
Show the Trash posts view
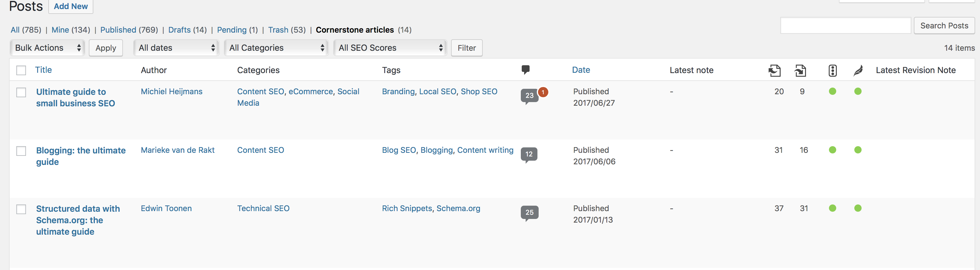click(278, 30)
